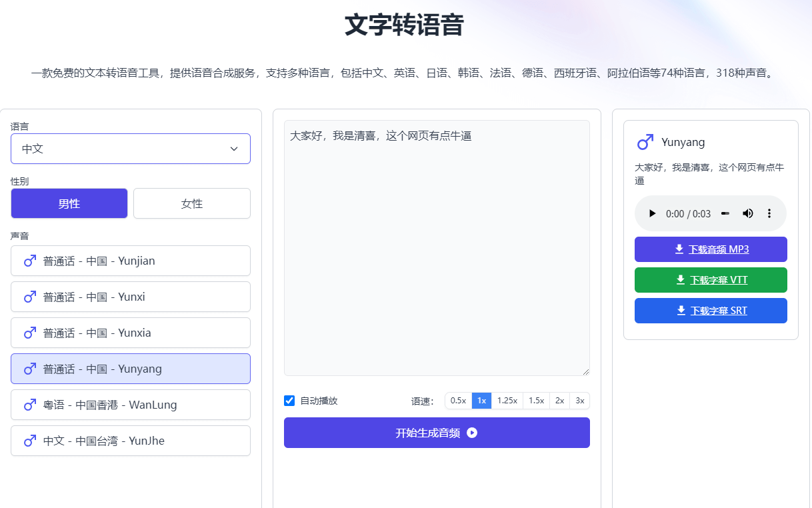Switch gender to 女性

click(x=191, y=203)
